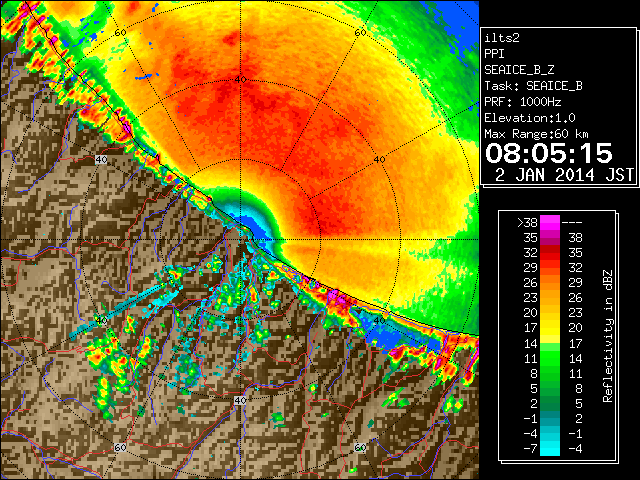Click the 'PRF: 1000Hz' entry

pos(523,102)
